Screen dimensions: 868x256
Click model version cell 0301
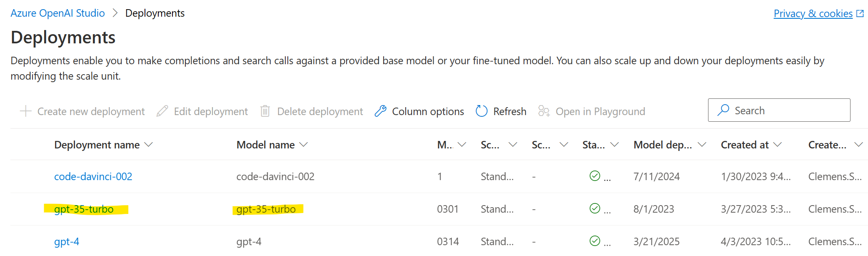point(448,209)
